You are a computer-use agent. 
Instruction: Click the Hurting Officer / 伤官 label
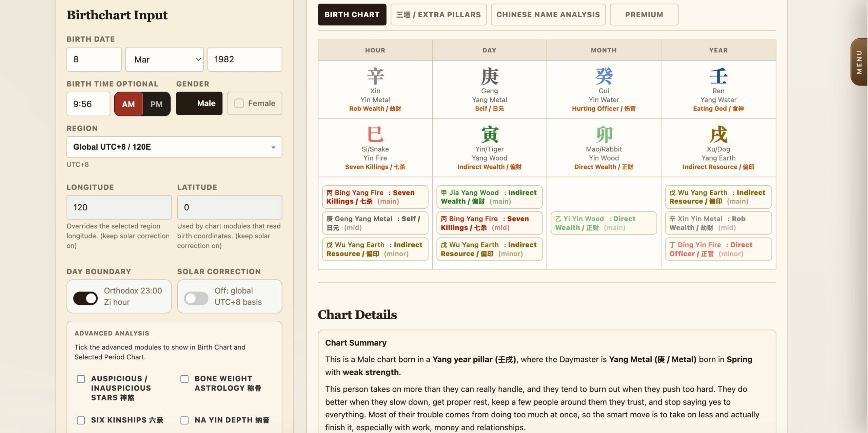pyautogui.click(x=604, y=109)
